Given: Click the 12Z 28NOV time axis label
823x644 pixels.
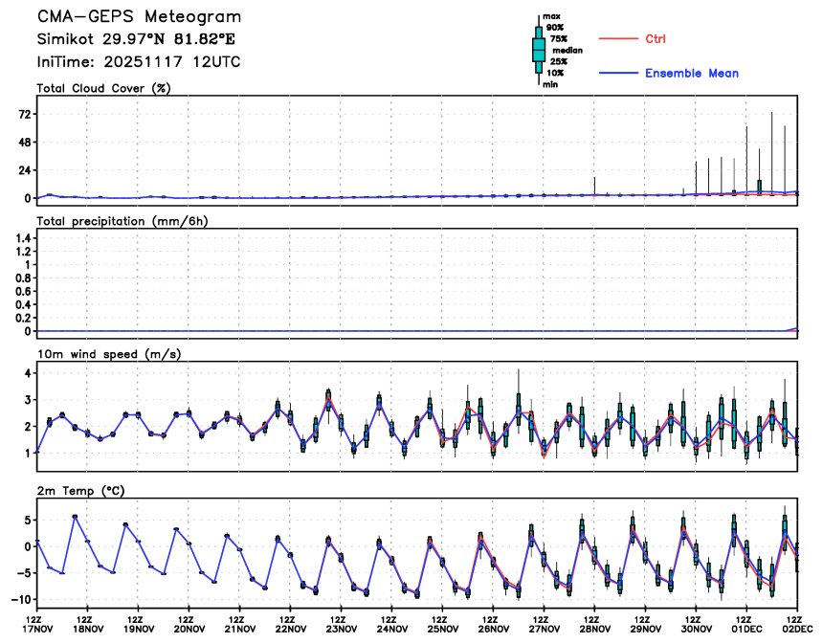Looking at the screenshot, I should [x=594, y=624].
